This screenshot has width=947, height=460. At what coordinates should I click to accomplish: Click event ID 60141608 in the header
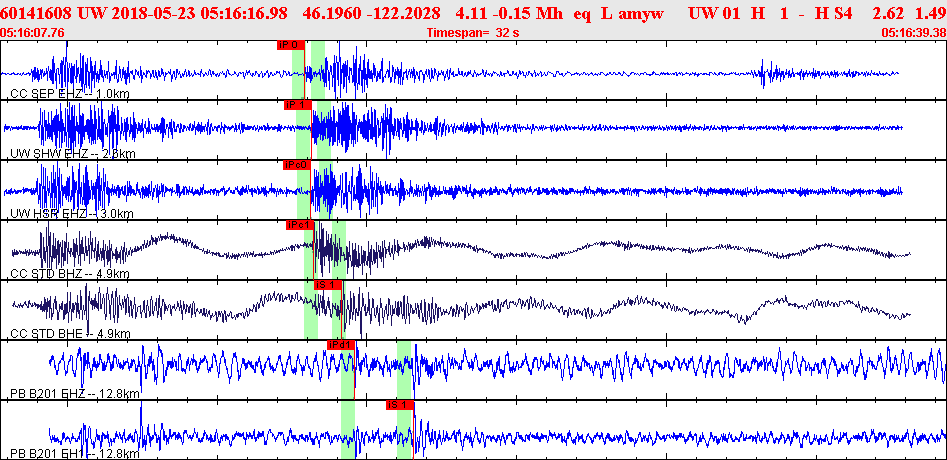pos(36,13)
